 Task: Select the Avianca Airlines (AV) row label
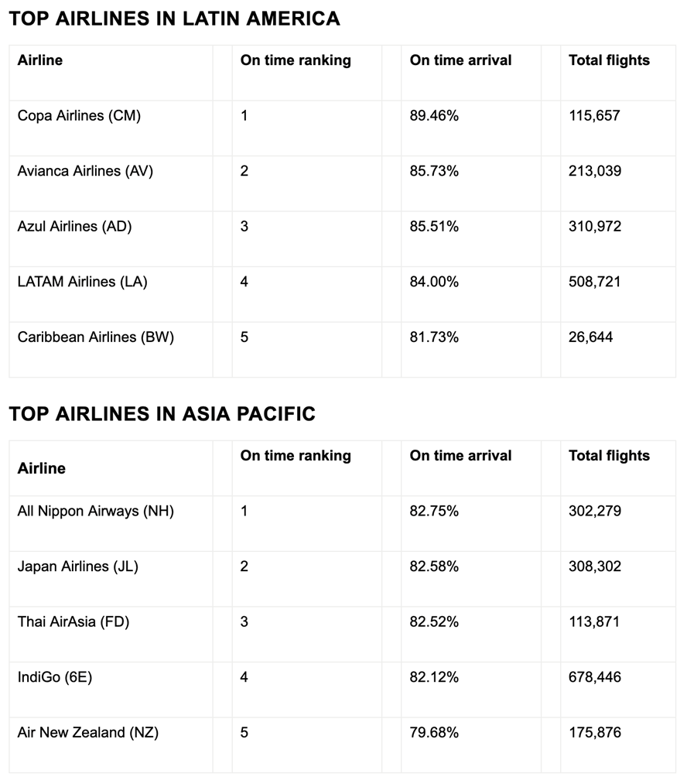85,171
